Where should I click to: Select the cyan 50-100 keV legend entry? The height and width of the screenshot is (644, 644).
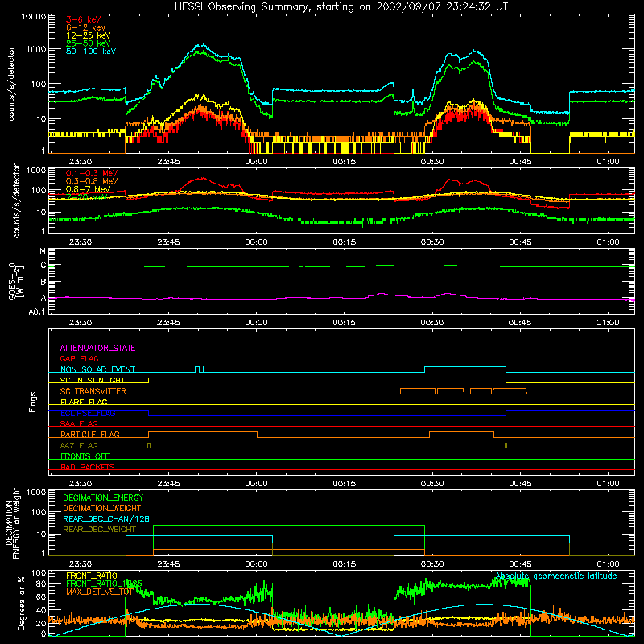coord(90,51)
